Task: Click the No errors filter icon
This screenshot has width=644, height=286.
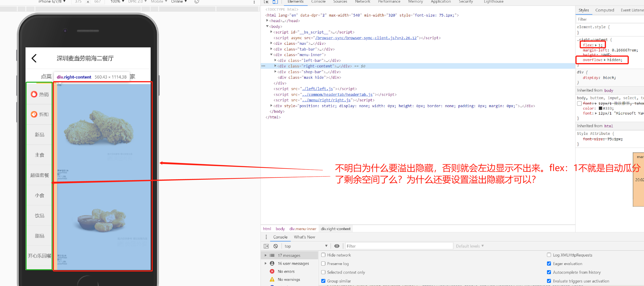Action: pos(272,271)
